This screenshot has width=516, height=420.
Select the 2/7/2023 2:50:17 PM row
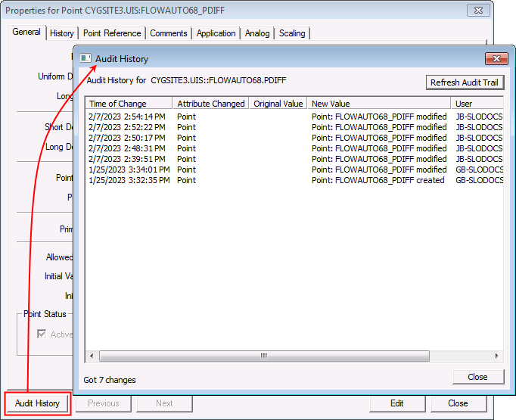[x=294, y=138]
